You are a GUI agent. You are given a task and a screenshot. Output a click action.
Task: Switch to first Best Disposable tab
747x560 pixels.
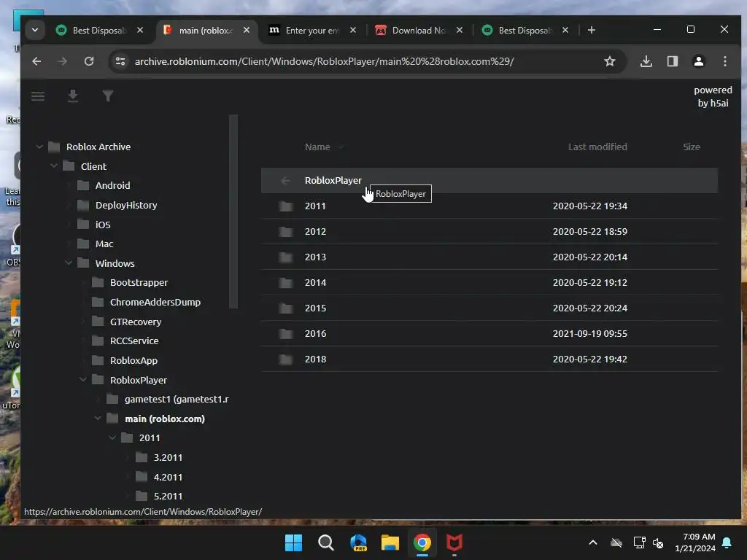(x=99, y=30)
